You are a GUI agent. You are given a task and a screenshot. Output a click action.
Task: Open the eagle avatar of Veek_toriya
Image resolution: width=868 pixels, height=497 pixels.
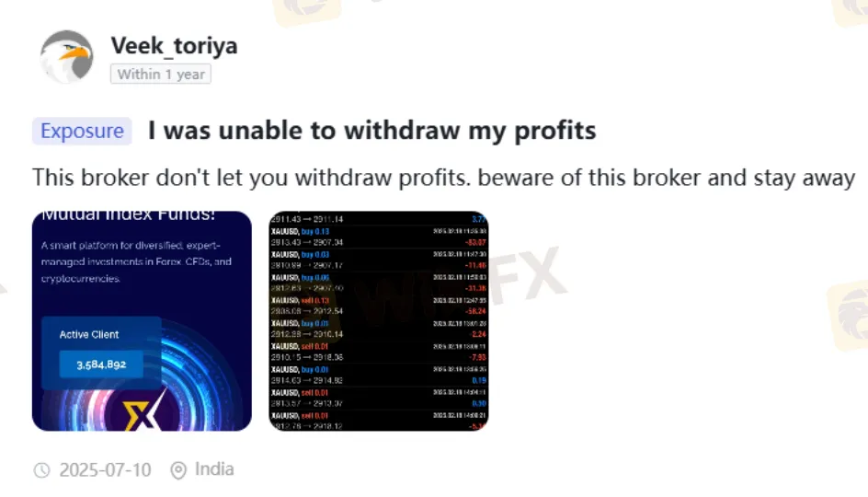coord(66,56)
